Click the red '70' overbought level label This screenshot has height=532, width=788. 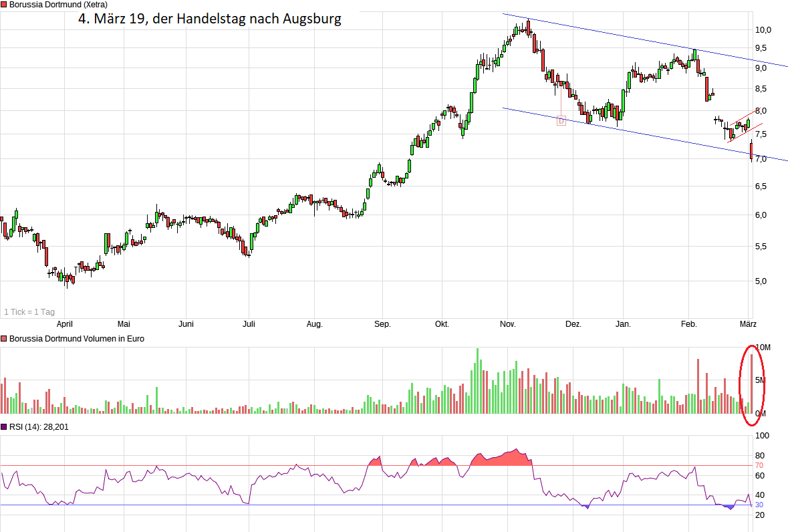click(x=759, y=466)
